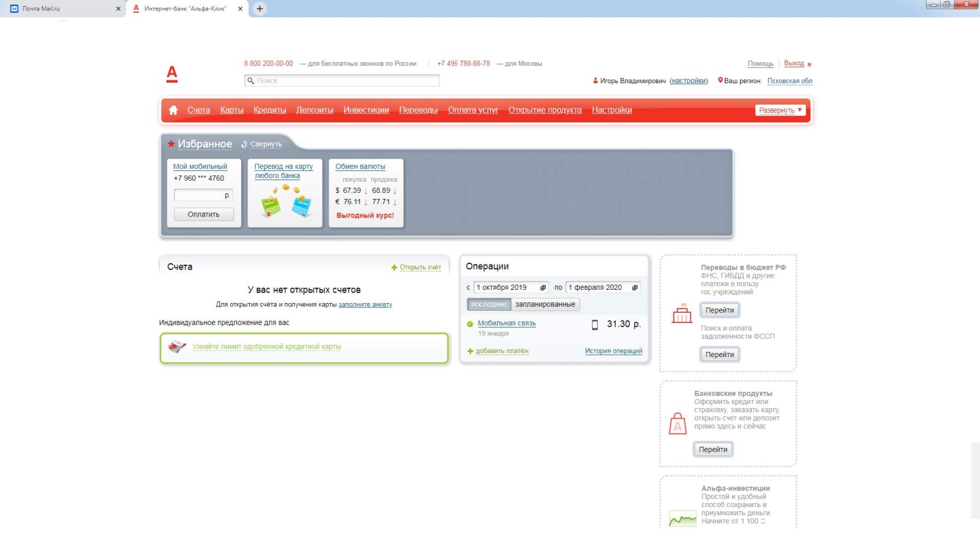
Task: Open user настройки link by name
Action: 688,81
